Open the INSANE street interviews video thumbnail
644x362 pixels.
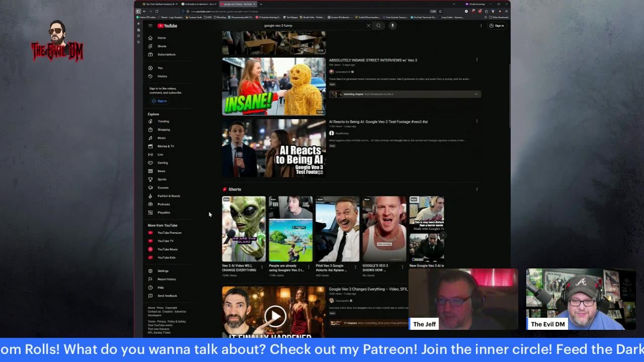(274, 86)
